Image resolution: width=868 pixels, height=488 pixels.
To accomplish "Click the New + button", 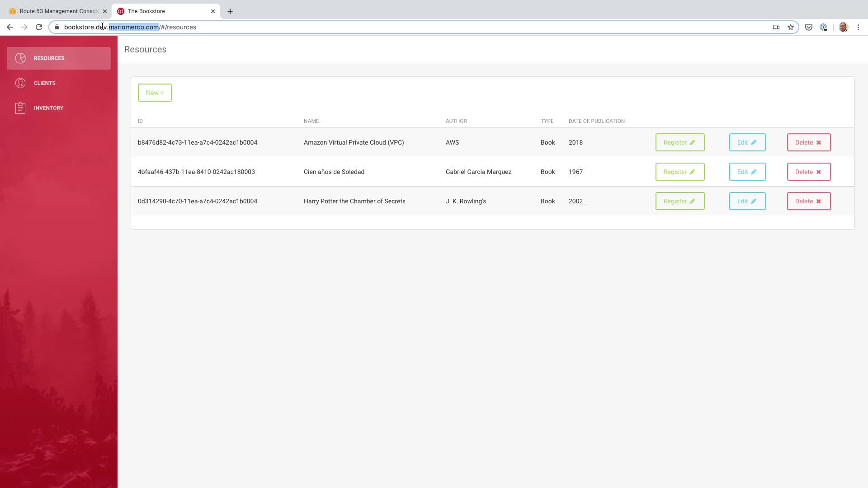I will tap(155, 93).
